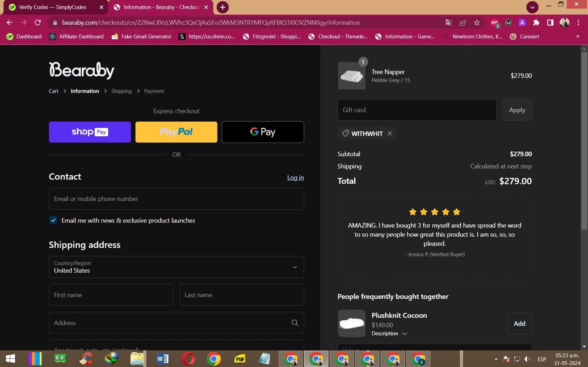
Task: Focus the First name field
Action: pyautogui.click(x=111, y=295)
